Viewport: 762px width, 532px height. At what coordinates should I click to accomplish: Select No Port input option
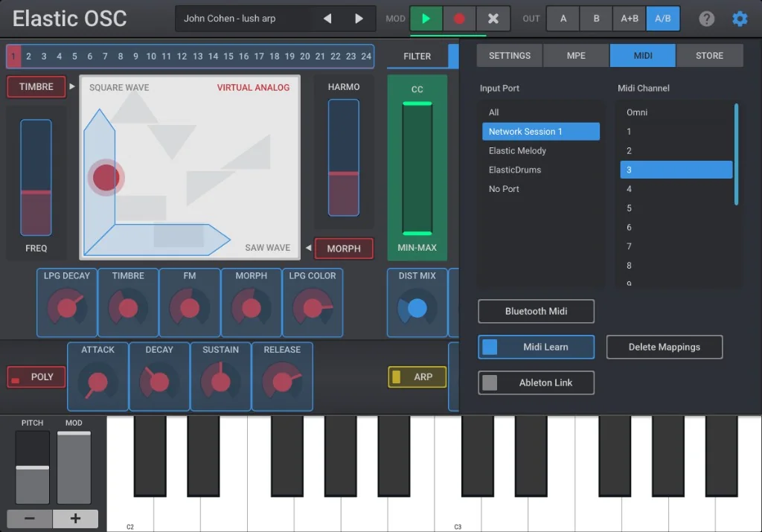tap(540, 188)
